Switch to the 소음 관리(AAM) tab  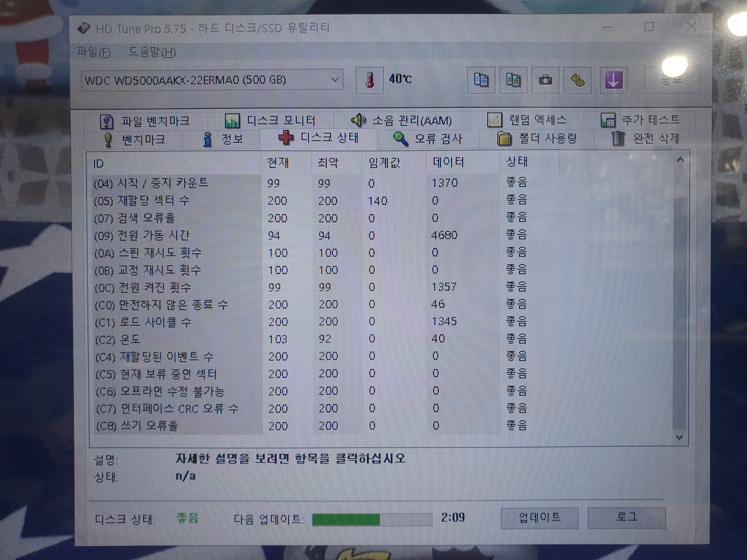click(x=401, y=120)
